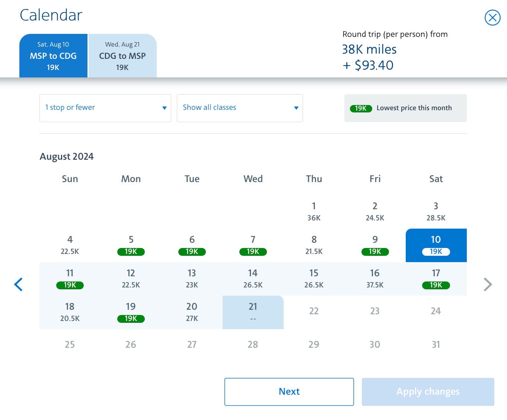Click the Apply changes button
This screenshot has width=507, height=420.
point(428,392)
